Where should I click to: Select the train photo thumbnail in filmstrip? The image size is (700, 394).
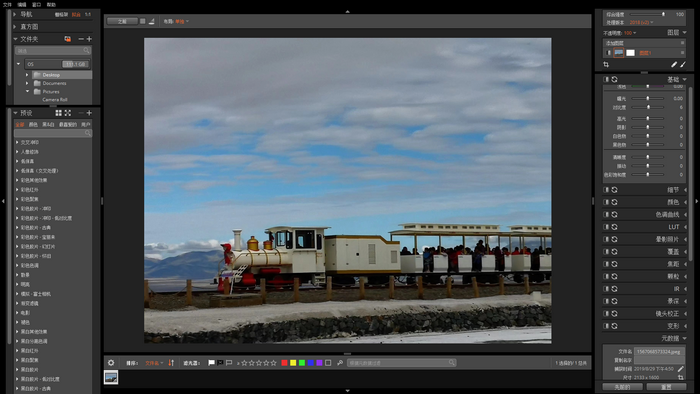(111, 377)
